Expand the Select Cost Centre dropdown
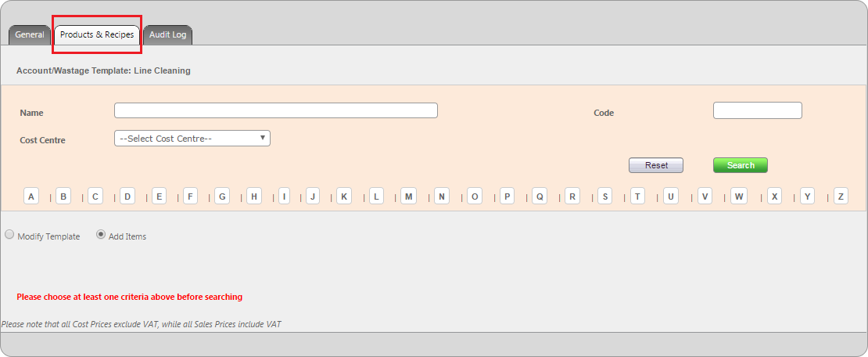 [x=192, y=139]
